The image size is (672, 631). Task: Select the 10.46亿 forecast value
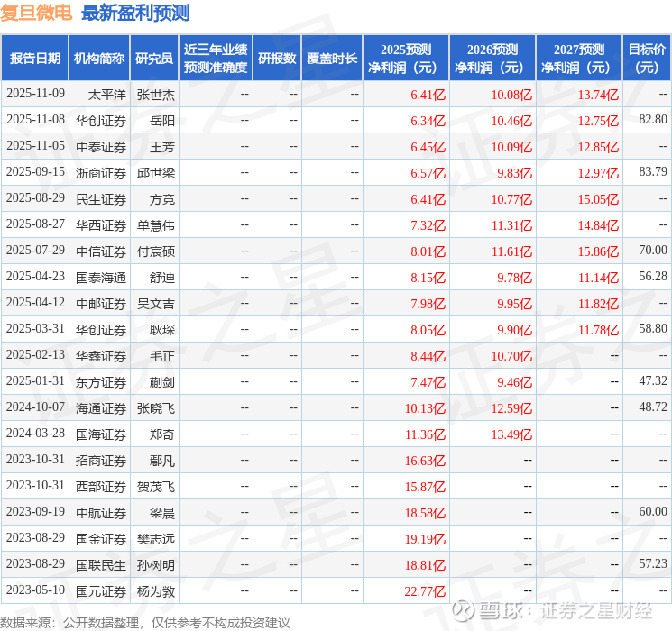(511, 121)
